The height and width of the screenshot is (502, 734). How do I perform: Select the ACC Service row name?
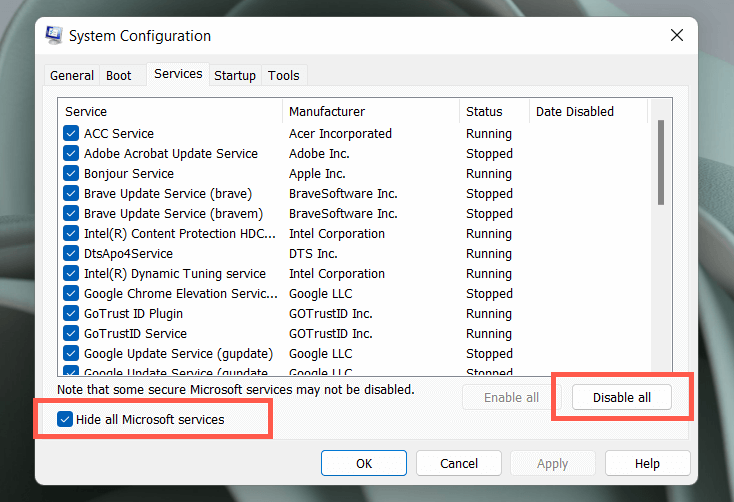point(119,133)
